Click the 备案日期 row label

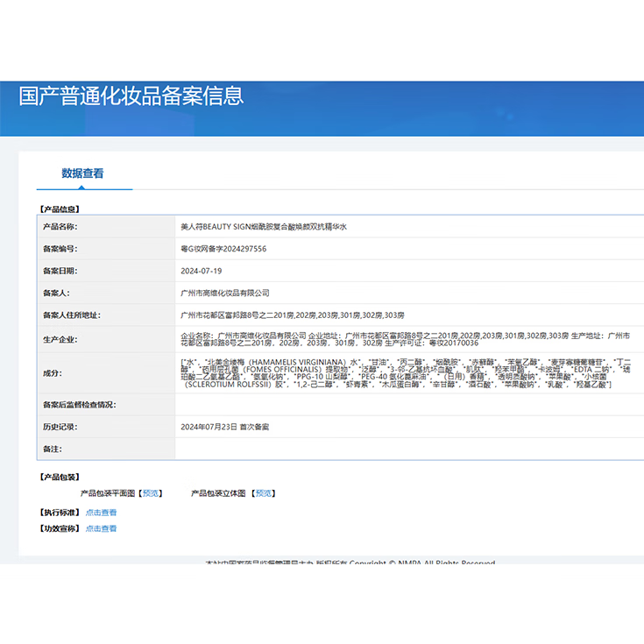click(60, 271)
